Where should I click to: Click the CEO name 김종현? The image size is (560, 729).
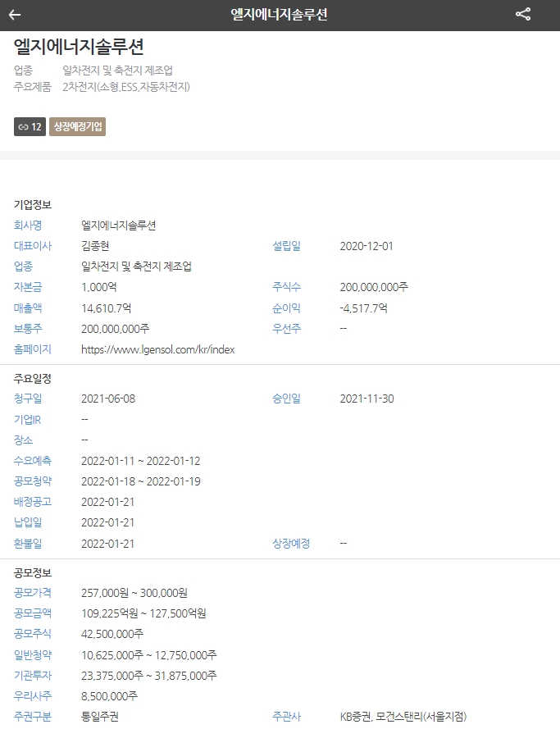(95, 246)
